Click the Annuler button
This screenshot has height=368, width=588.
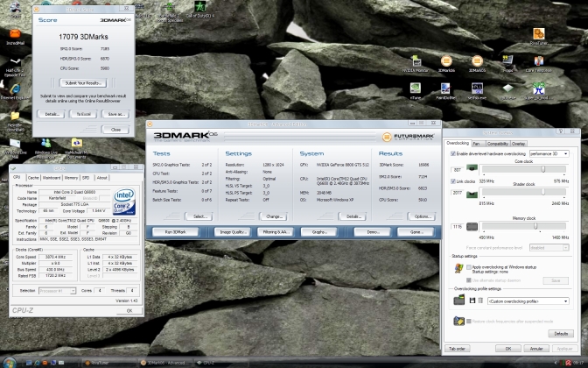[x=536, y=349]
